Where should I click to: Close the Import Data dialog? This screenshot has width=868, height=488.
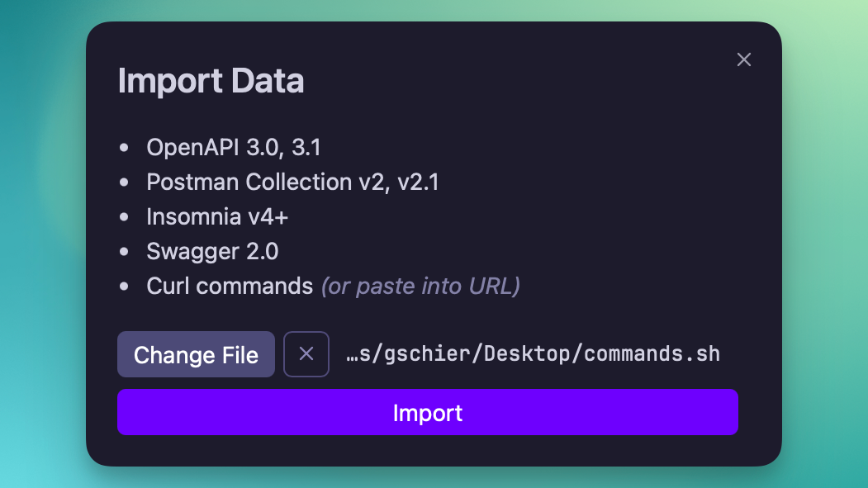click(744, 59)
